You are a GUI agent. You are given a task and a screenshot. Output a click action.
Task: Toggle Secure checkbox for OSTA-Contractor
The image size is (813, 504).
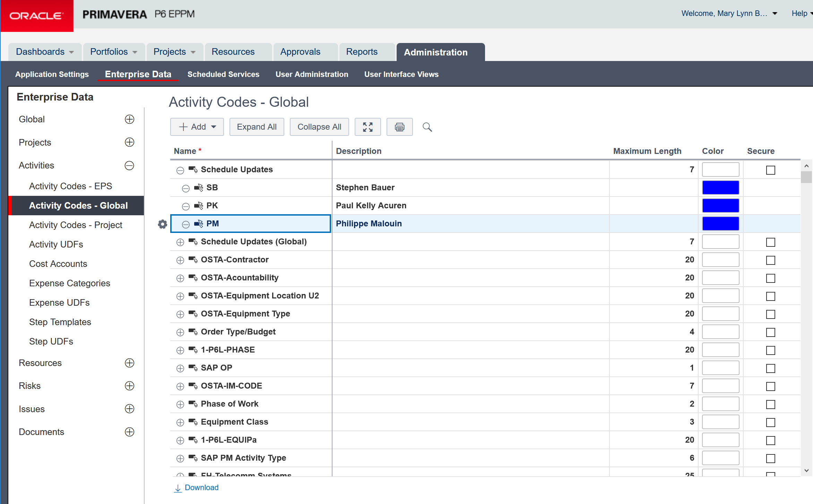click(x=770, y=260)
